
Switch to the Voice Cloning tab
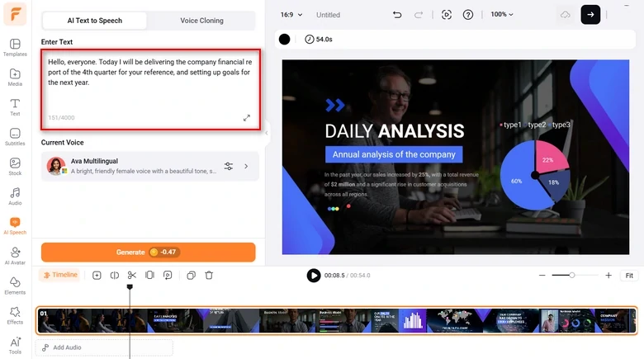[x=201, y=21]
